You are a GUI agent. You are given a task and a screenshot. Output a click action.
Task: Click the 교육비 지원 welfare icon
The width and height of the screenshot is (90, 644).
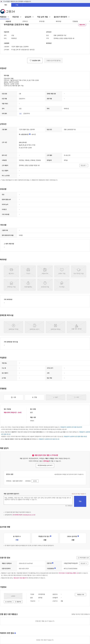click(x=62, y=271)
